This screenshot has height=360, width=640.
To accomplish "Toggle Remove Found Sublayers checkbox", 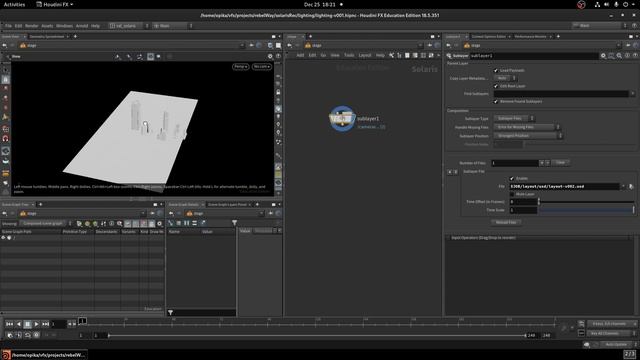I will [x=496, y=101].
